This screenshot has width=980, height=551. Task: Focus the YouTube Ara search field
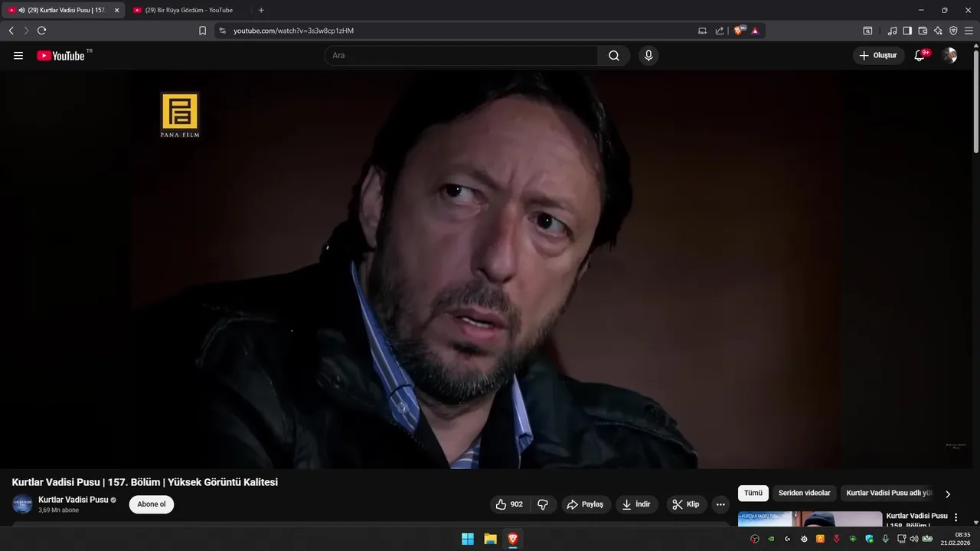coord(461,55)
